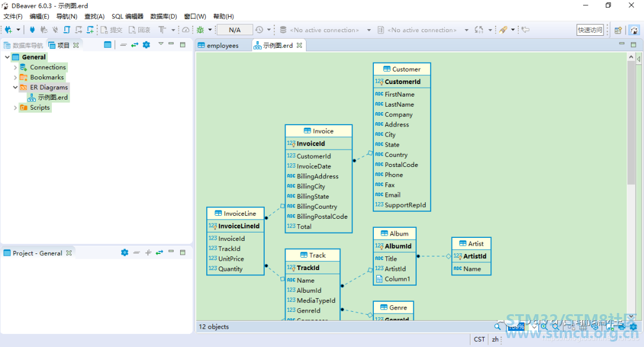Click the gear icon in Project - General panel
The width and height of the screenshot is (644, 347).
[125, 253]
